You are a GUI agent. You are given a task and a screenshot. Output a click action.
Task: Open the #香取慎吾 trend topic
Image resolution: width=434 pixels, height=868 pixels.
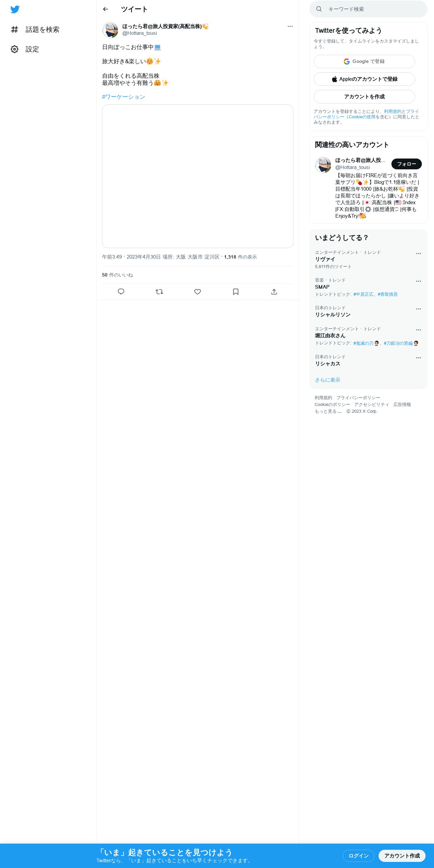(x=388, y=294)
